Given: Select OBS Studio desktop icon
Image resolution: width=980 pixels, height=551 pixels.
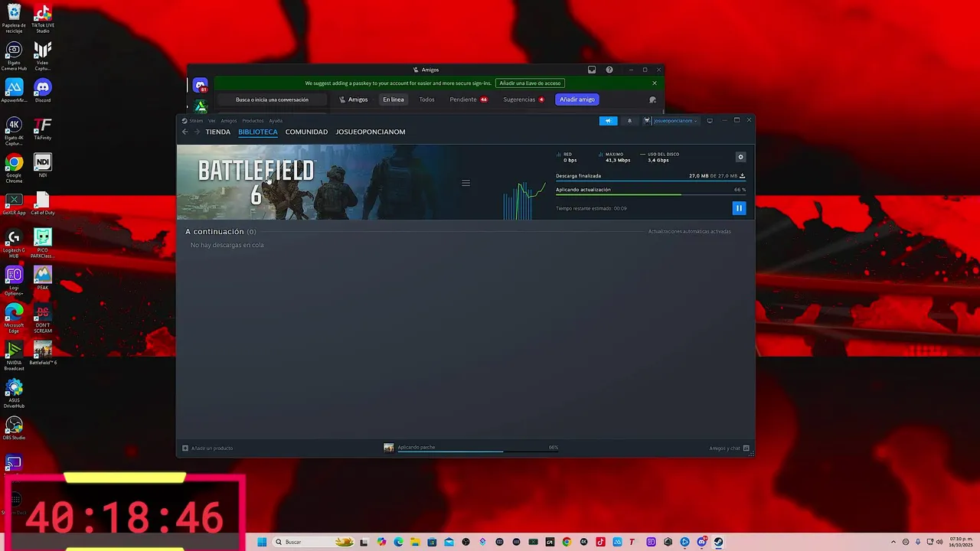Looking at the screenshot, I should [14, 429].
